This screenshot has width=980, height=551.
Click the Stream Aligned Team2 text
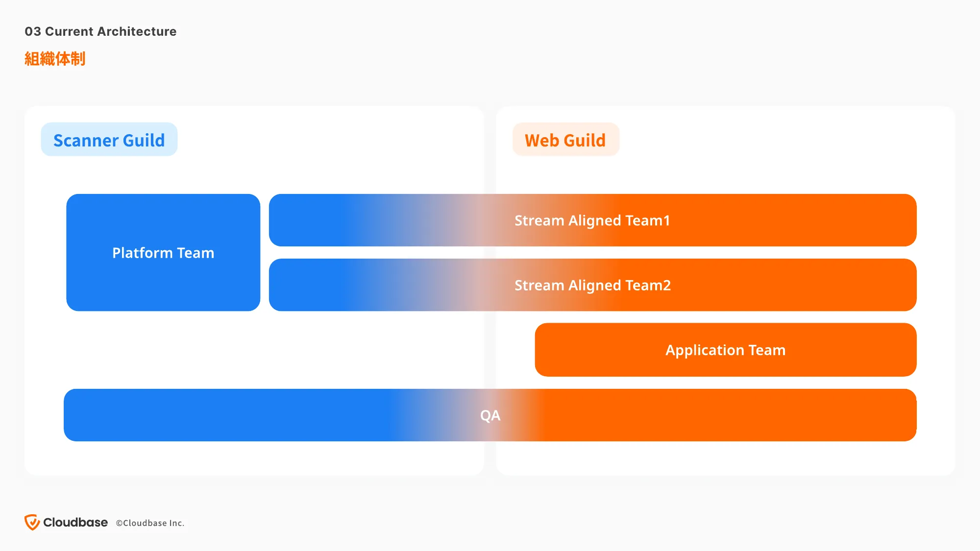(592, 285)
